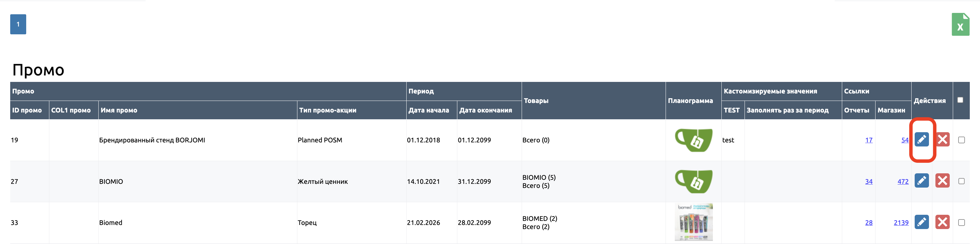Image resolution: width=980 pixels, height=244 pixels.
Task: Open the 34 reports link for BIOMIO
Action: point(868,182)
